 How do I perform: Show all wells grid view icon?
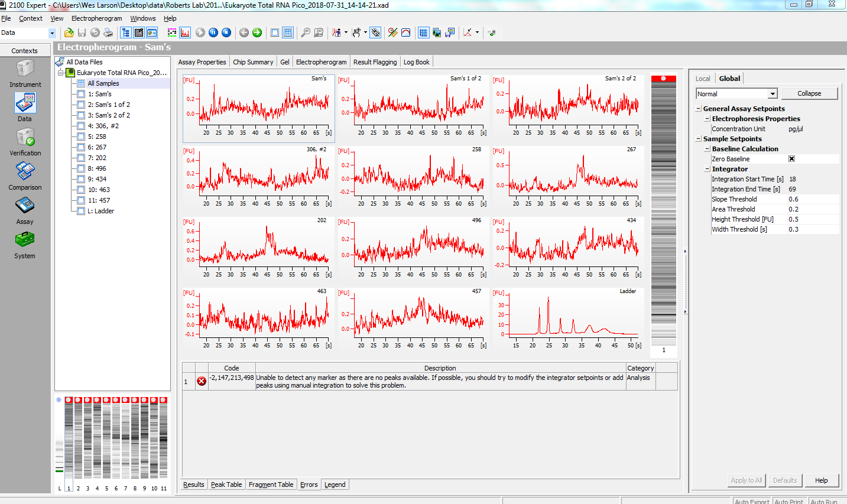pyautogui.click(x=288, y=32)
